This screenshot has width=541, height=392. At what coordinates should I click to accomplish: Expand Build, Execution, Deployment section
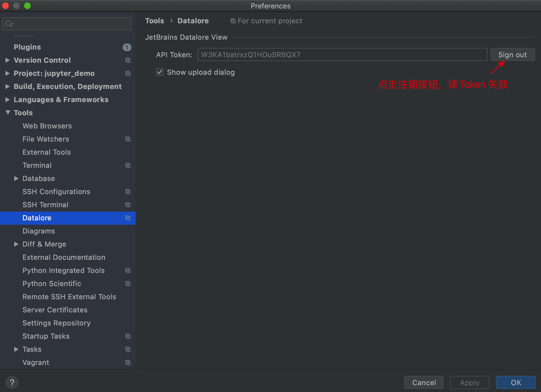[8, 86]
